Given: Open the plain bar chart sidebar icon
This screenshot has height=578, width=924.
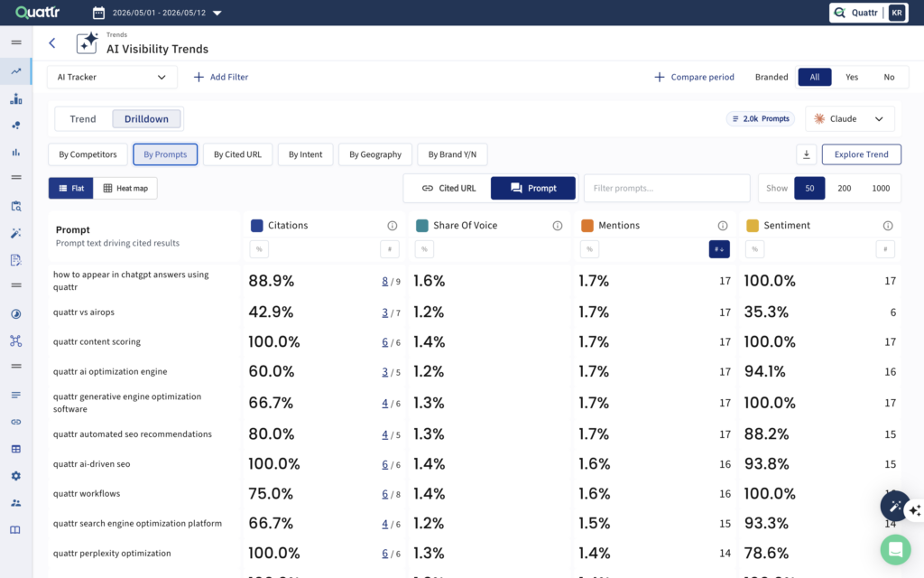Looking at the screenshot, I should [16, 152].
